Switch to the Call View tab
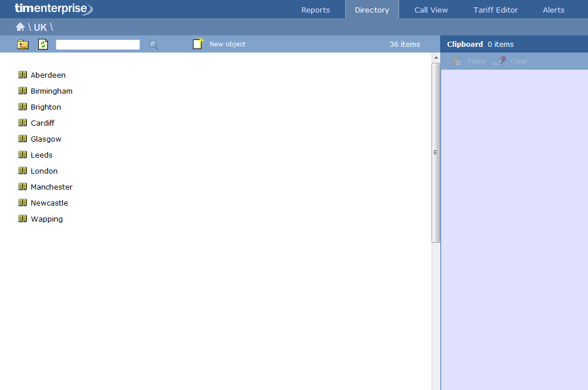588x390 pixels. coord(431,10)
